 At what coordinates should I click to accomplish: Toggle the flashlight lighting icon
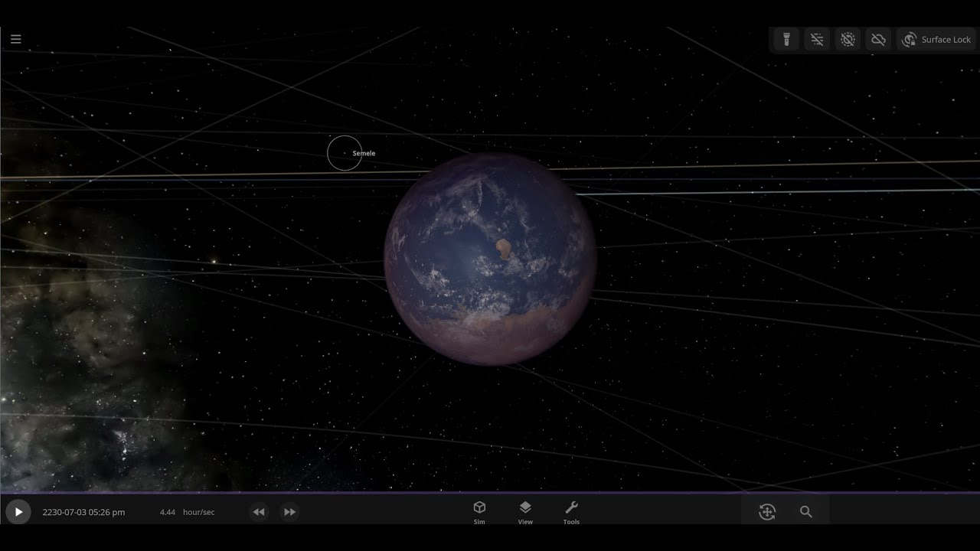786,40
